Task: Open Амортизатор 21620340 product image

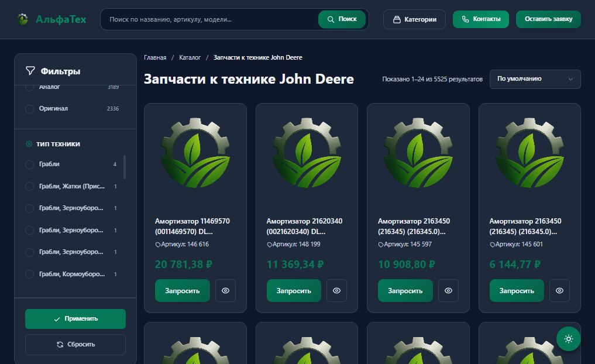Action: tap(307, 153)
